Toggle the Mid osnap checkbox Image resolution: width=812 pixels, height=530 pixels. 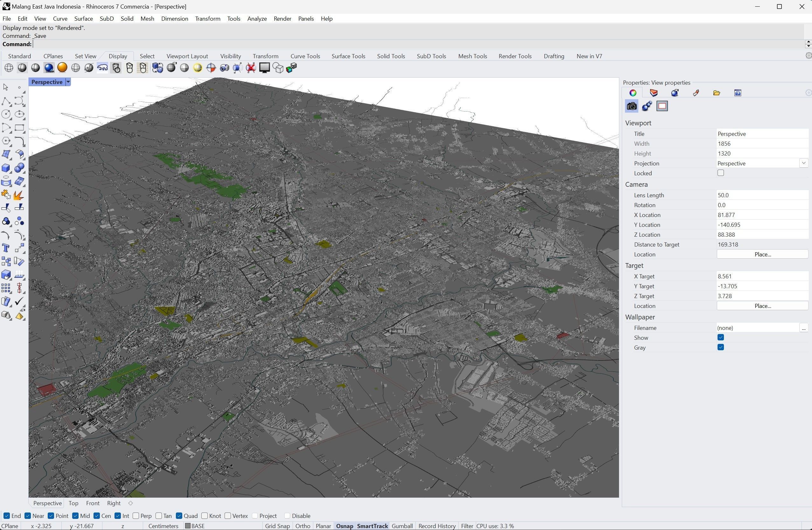click(x=75, y=516)
